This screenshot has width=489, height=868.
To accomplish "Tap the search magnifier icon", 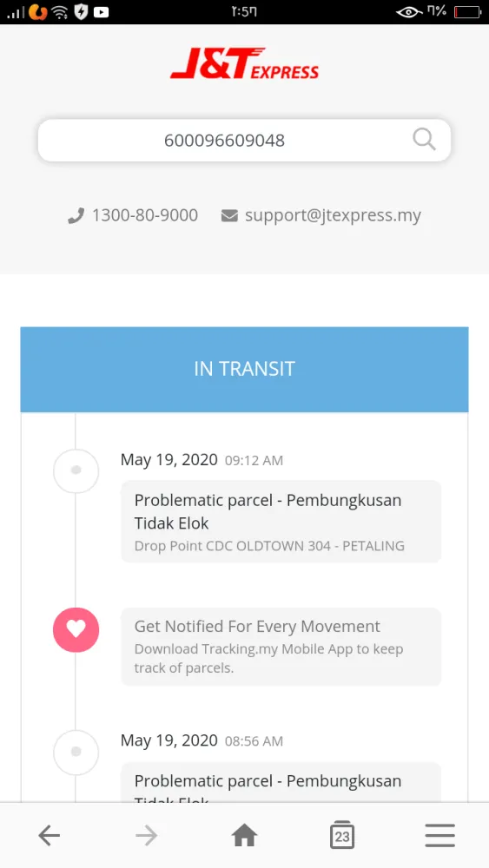I will pos(424,140).
